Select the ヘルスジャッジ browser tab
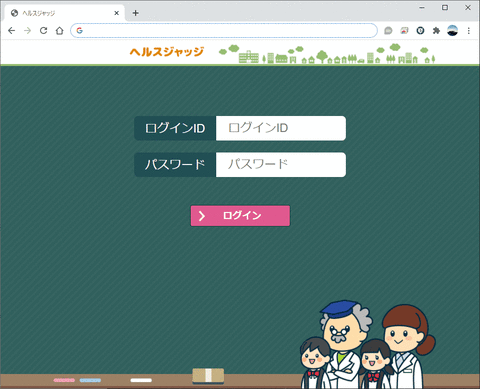Viewport: 480px width, 389px height. pyautogui.click(x=65, y=13)
